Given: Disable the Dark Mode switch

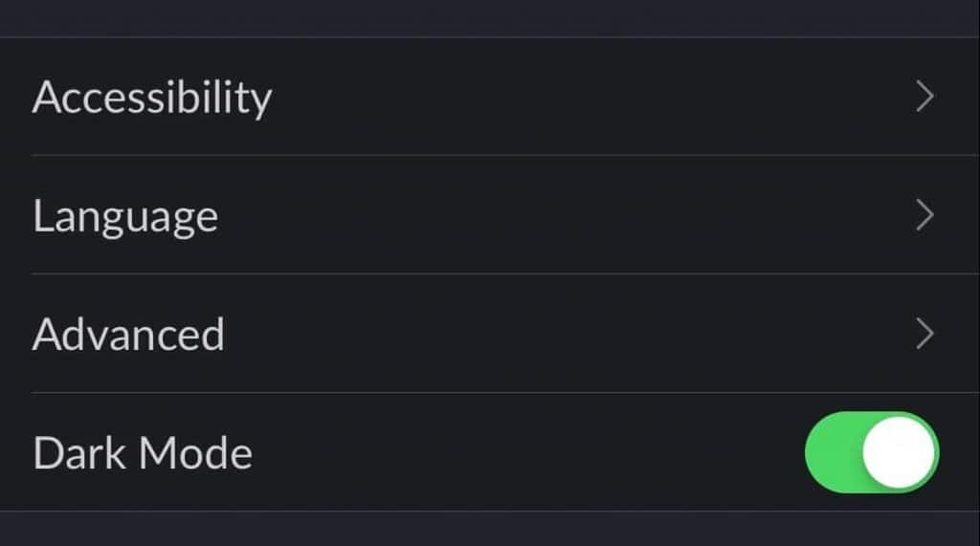Looking at the screenshot, I should point(872,452).
